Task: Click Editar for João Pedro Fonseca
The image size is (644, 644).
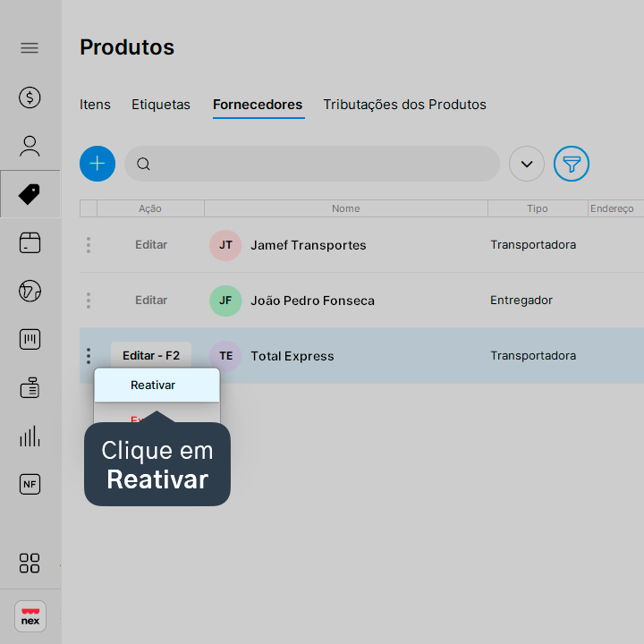Action: (x=151, y=301)
